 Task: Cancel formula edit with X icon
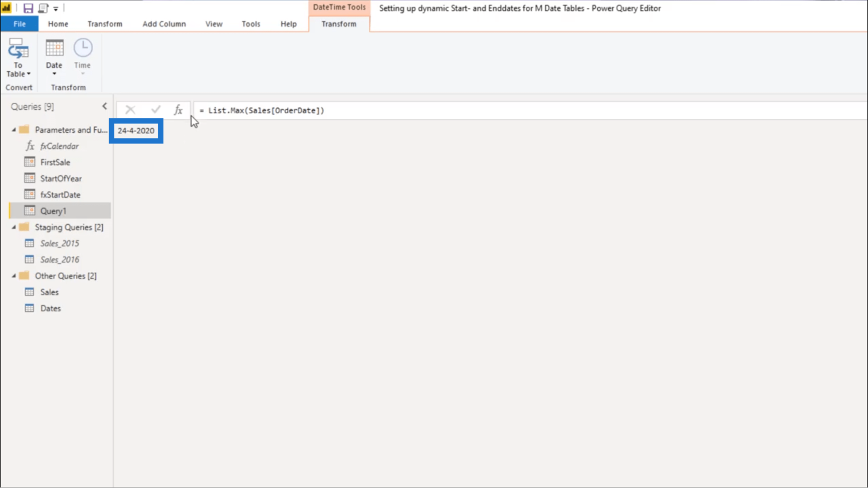[x=130, y=110]
